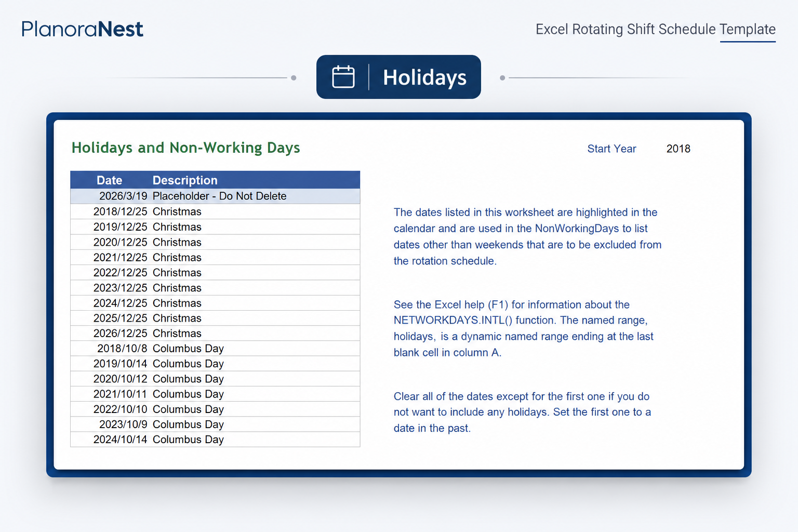Select date cell 2022/10/10
This screenshot has height=532, width=798.
click(x=121, y=409)
